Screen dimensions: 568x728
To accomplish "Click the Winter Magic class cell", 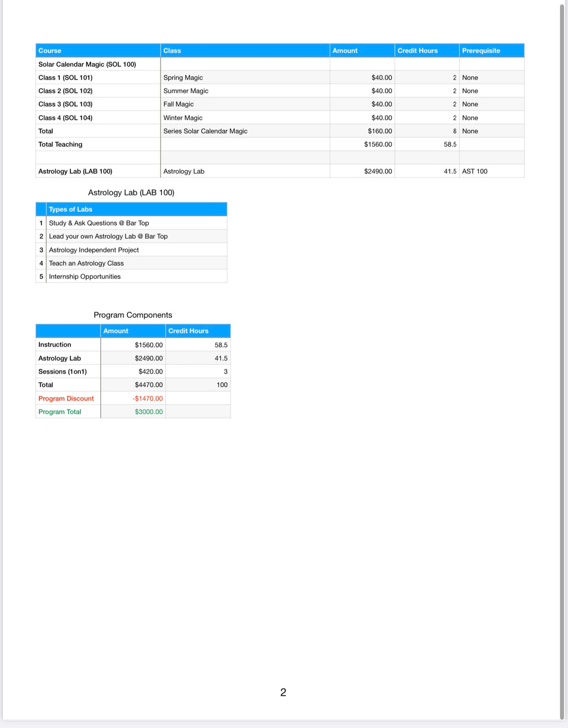I will click(183, 118).
